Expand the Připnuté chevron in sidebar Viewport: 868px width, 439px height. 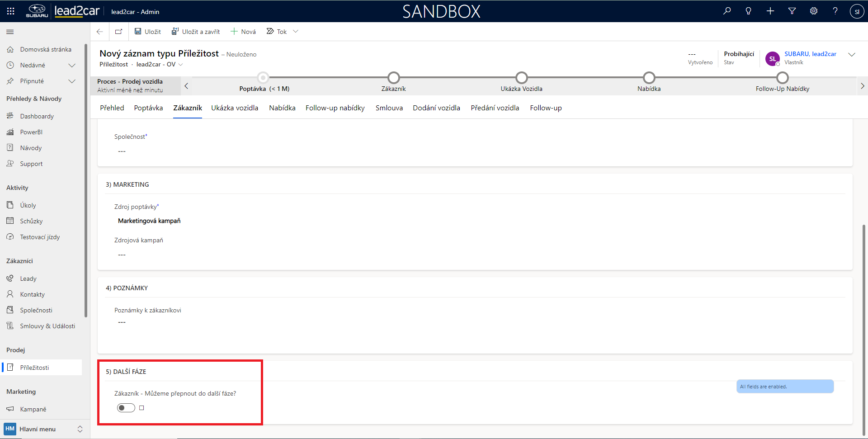click(x=71, y=81)
